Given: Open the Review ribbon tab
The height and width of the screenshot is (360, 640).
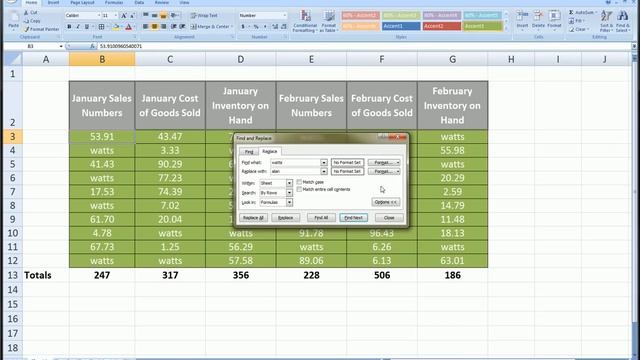Looking at the screenshot, I should [162, 2].
